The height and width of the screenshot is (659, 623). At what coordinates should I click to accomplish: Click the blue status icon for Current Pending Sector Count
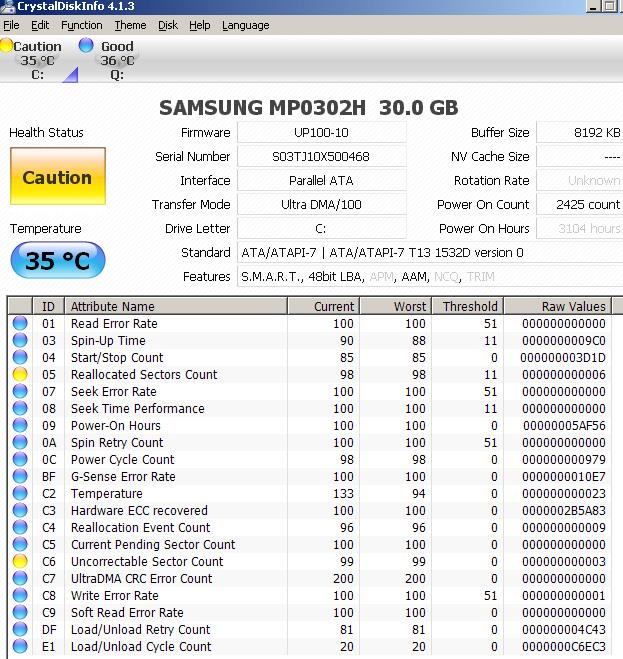(20, 544)
